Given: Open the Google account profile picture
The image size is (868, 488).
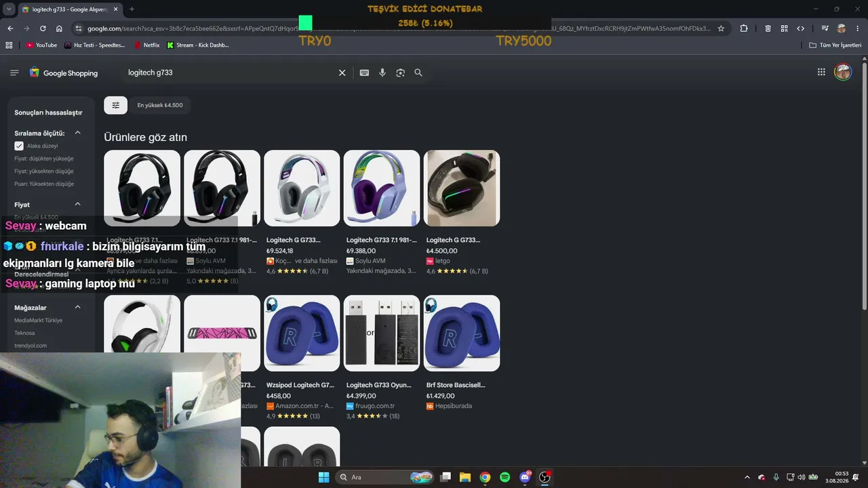Looking at the screenshot, I should [x=843, y=72].
